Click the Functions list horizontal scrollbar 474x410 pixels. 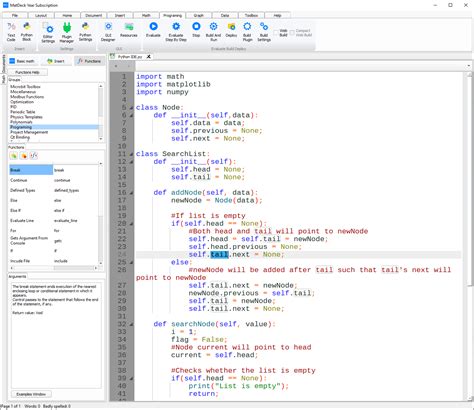pos(54,268)
